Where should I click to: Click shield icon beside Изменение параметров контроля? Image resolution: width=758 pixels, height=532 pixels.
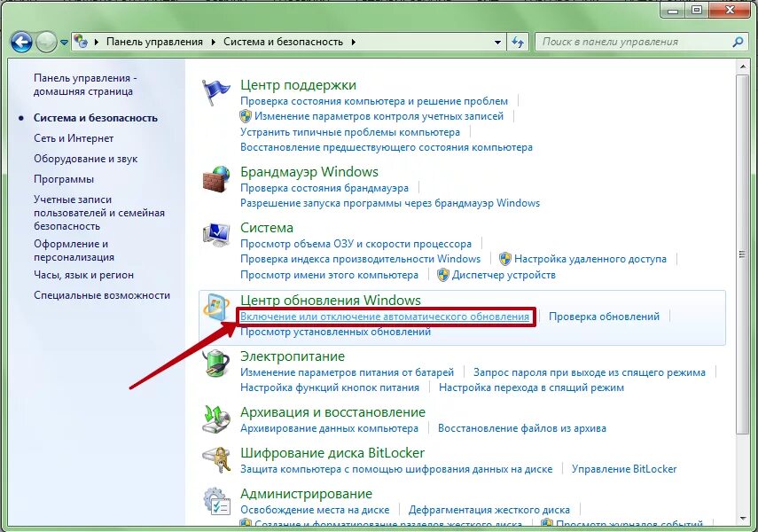pyautogui.click(x=246, y=116)
